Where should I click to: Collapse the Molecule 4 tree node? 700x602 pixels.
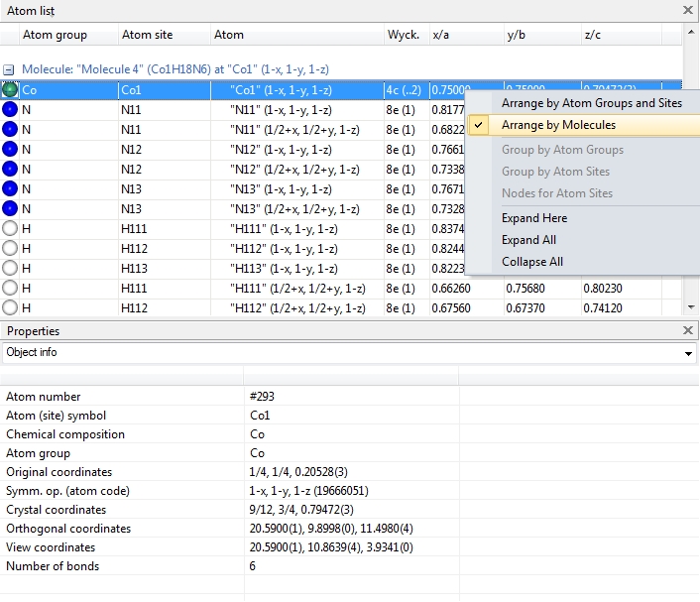(x=9, y=70)
